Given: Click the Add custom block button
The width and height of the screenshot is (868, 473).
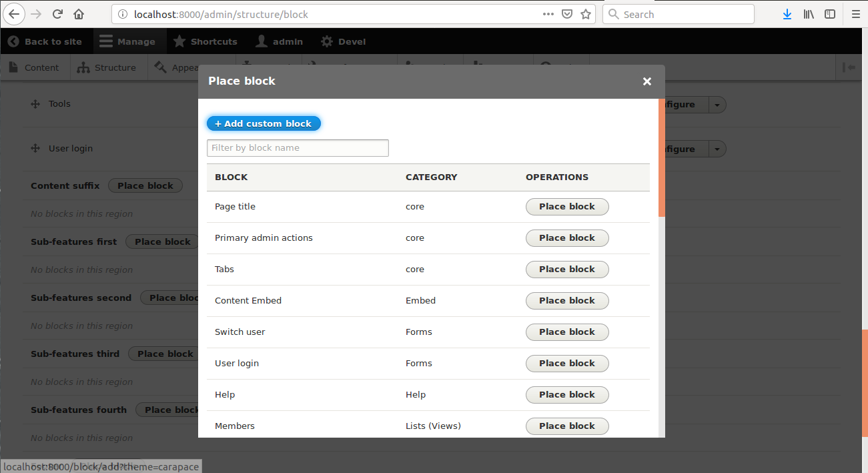Looking at the screenshot, I should pos(263,123).
